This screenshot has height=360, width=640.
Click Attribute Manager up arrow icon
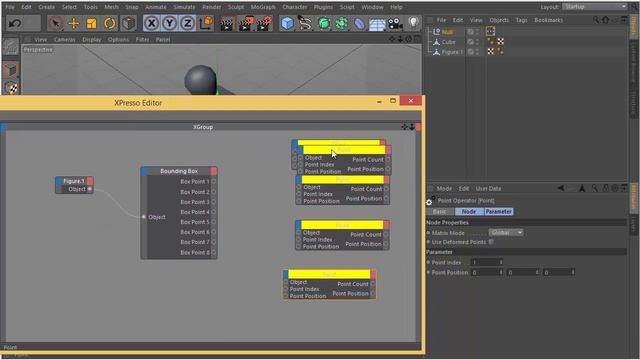pyautogui.click(x=582, y=188)
